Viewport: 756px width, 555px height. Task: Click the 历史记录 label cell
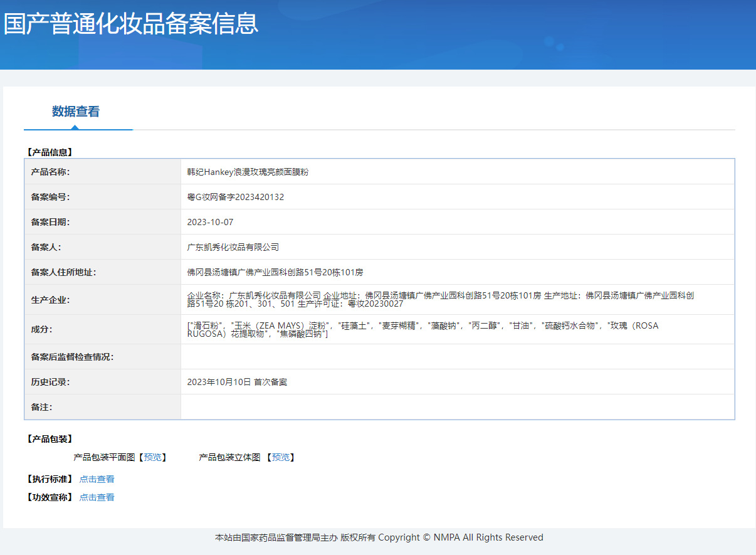(103, 382)
